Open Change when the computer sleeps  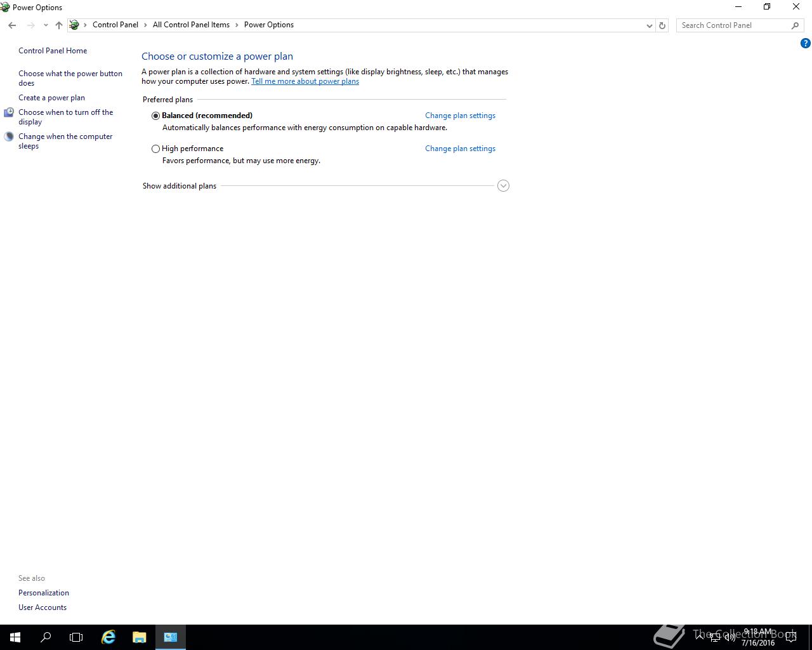[x=65, y=141]
